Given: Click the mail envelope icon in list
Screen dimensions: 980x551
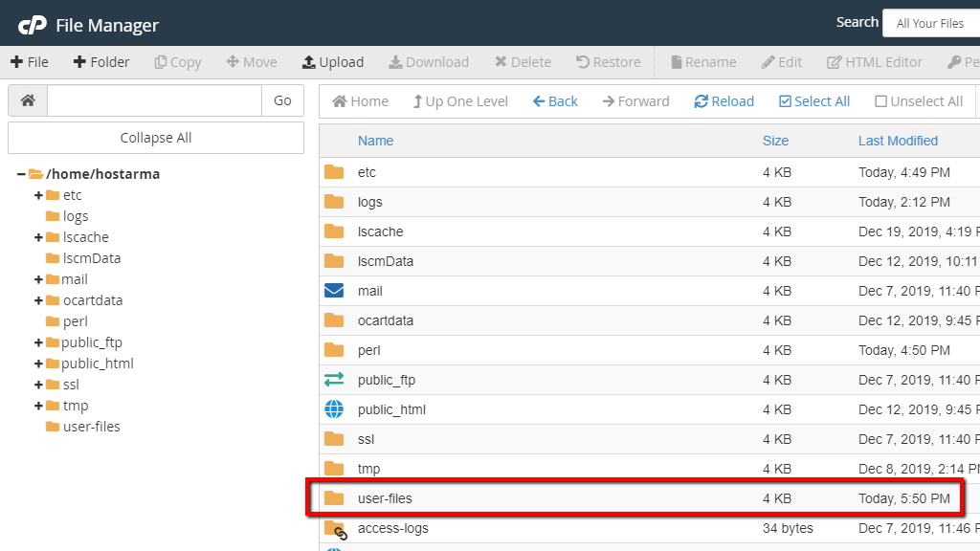Looking at the screenshot, I should pos(334,291).
